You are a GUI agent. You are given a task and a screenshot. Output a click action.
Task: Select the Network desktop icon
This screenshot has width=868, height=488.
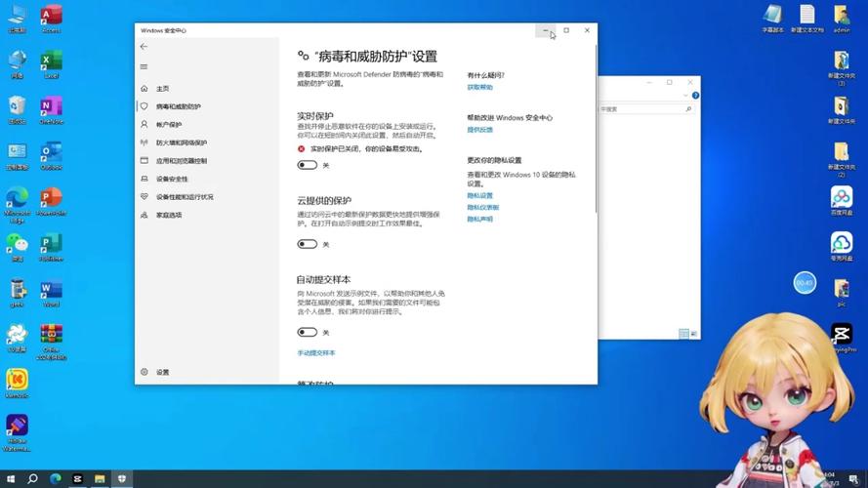coord(18,64)
